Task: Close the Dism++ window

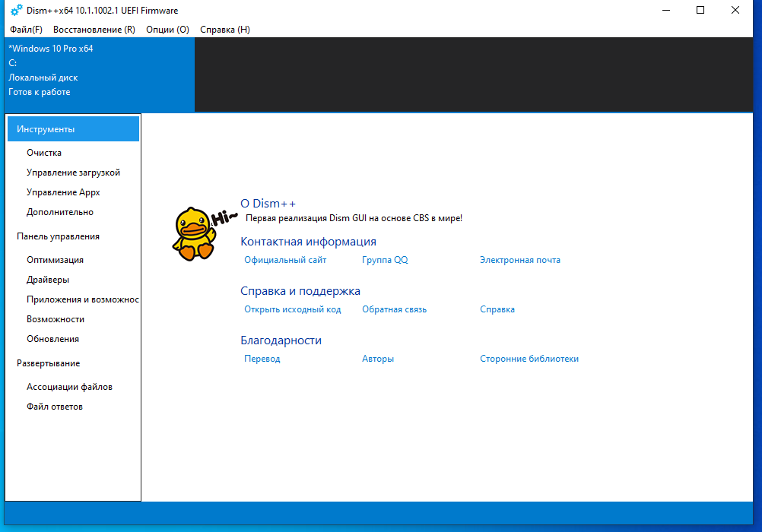Action: click(735, 10)
